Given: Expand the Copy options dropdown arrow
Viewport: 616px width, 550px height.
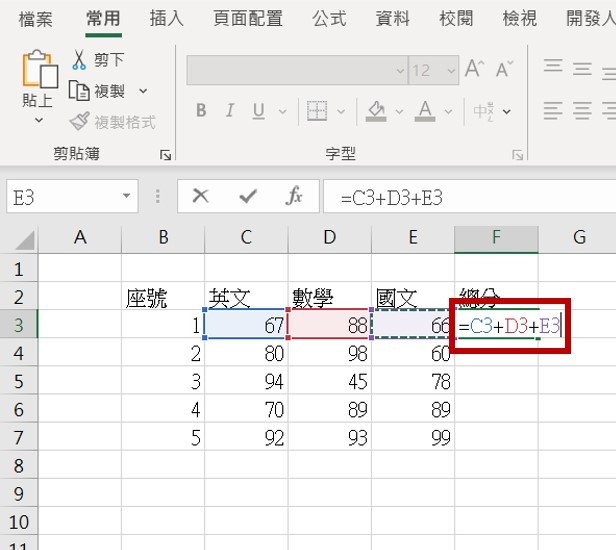Looking at the screenshot, I should point(143,91).
